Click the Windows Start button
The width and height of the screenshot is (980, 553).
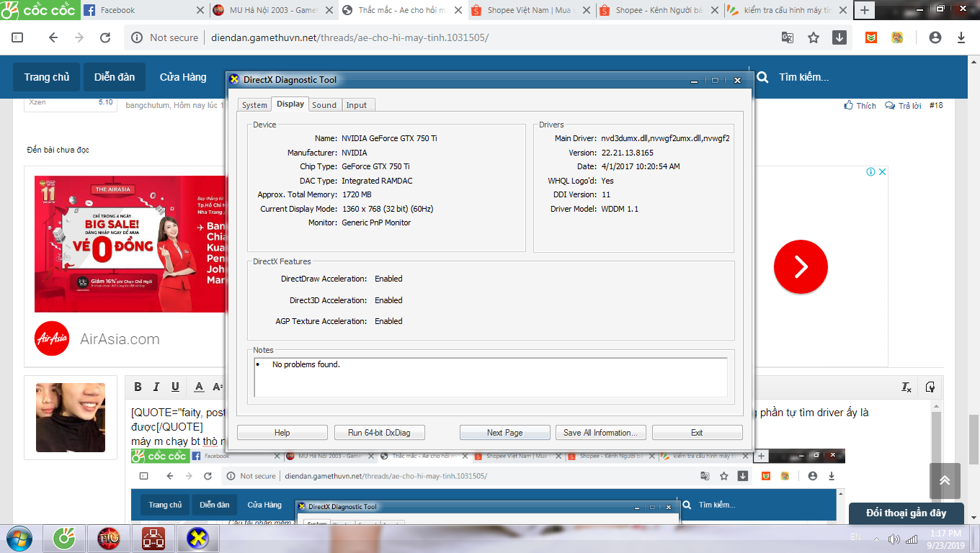point(19,538)
